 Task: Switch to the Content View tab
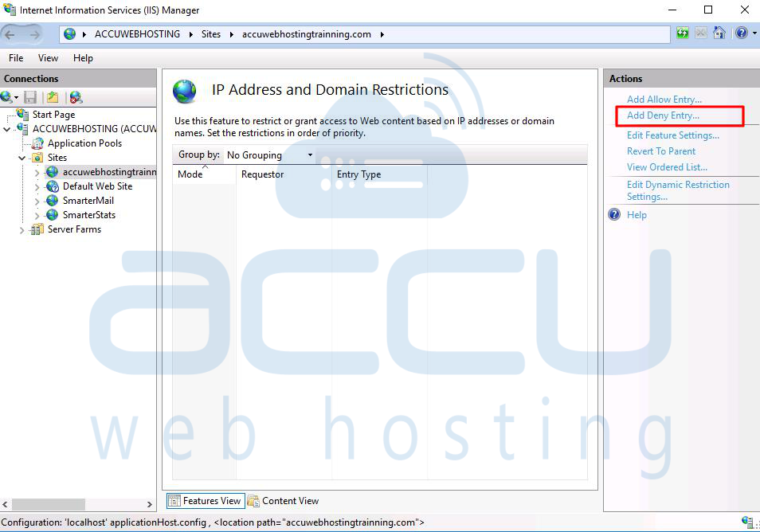(283, 501)
